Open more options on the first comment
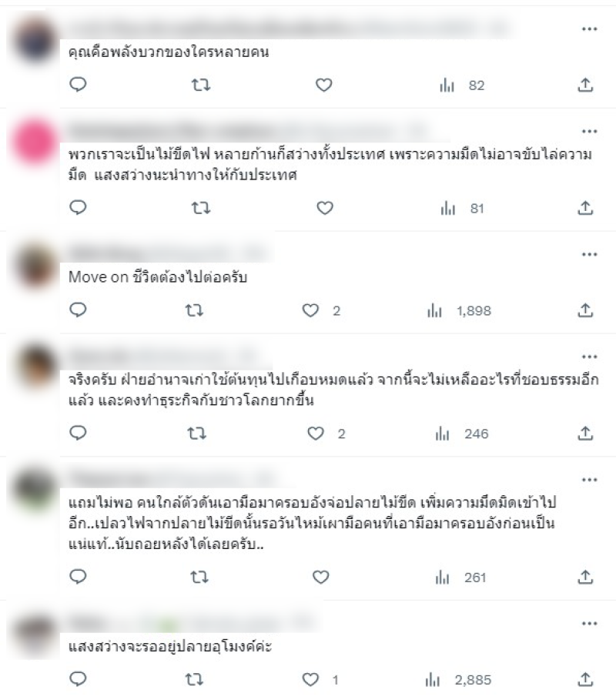 590,29
